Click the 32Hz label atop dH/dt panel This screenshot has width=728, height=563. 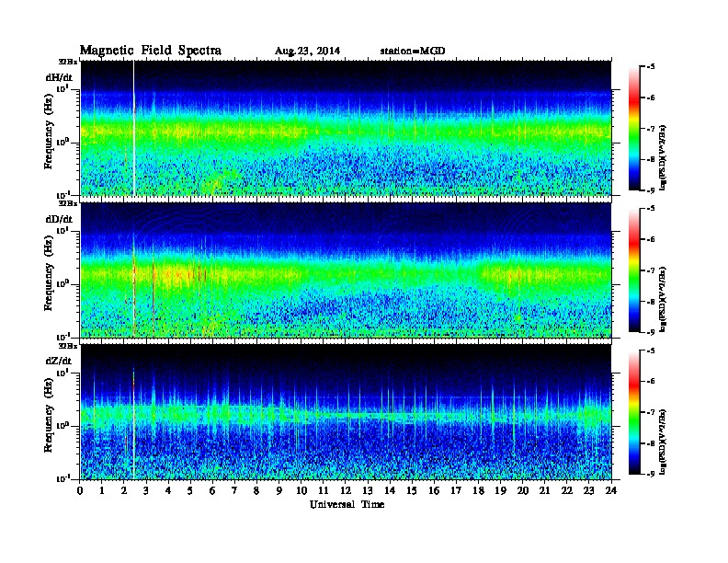click(68, 62)
